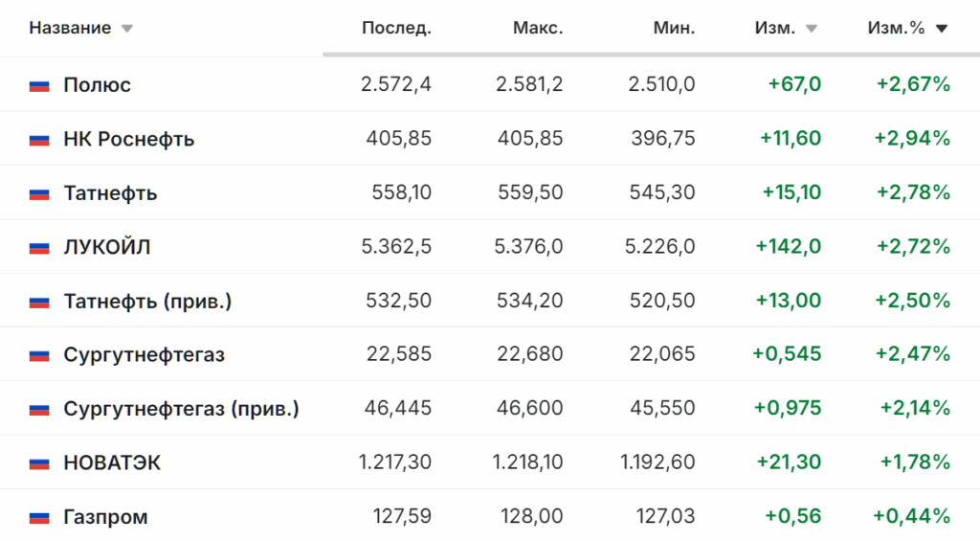This screenshot has height=541, width=980.
Task: Click the flag icon beside ЛУКОЙЛ
Action: [39, 248]
